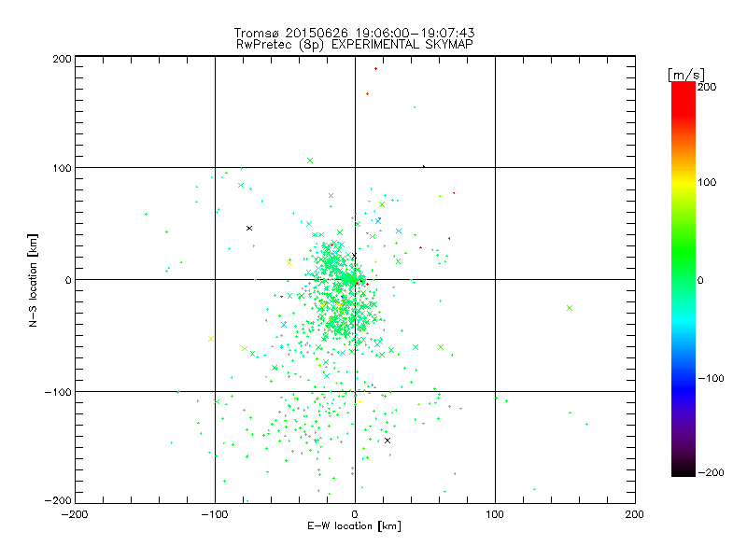Viewport: 747px width, 560px height.
Task: Click the colorbar label '-200' at bottom
Action: (711, 473)
